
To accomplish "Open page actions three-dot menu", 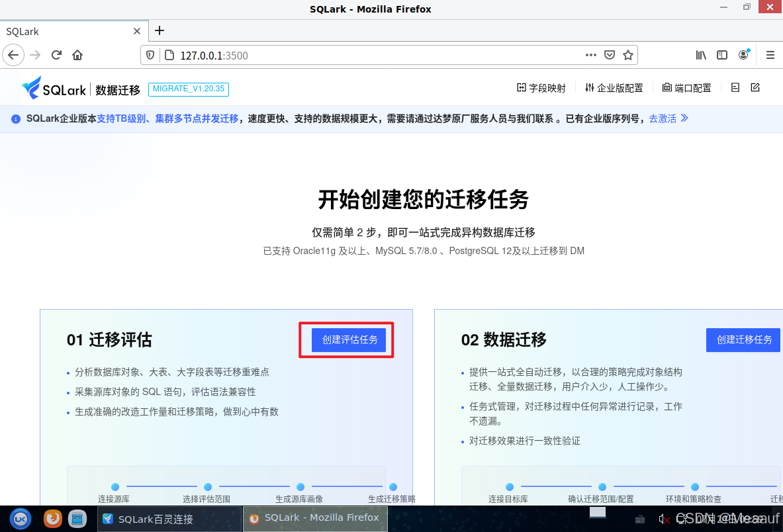I will (591, 55).
